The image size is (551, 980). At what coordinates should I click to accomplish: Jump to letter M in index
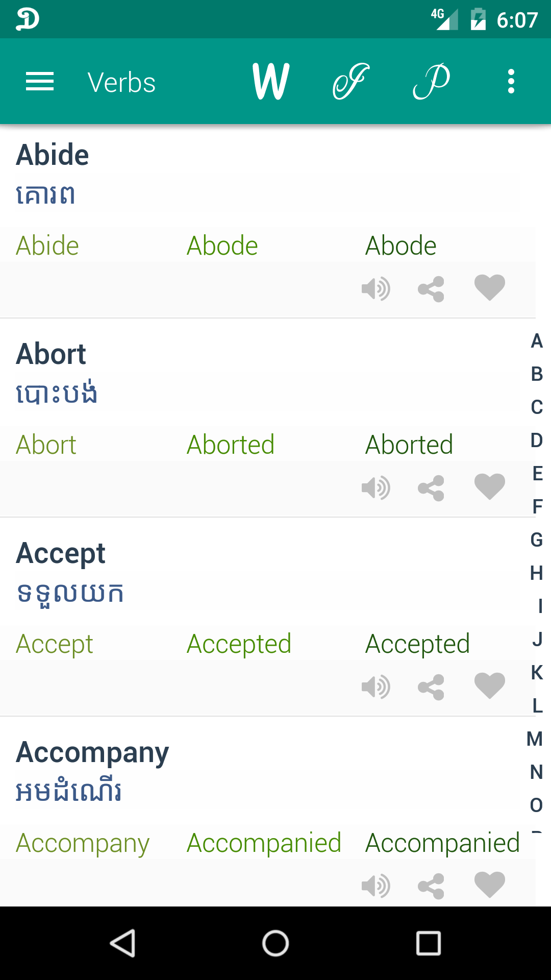(535, 739)
